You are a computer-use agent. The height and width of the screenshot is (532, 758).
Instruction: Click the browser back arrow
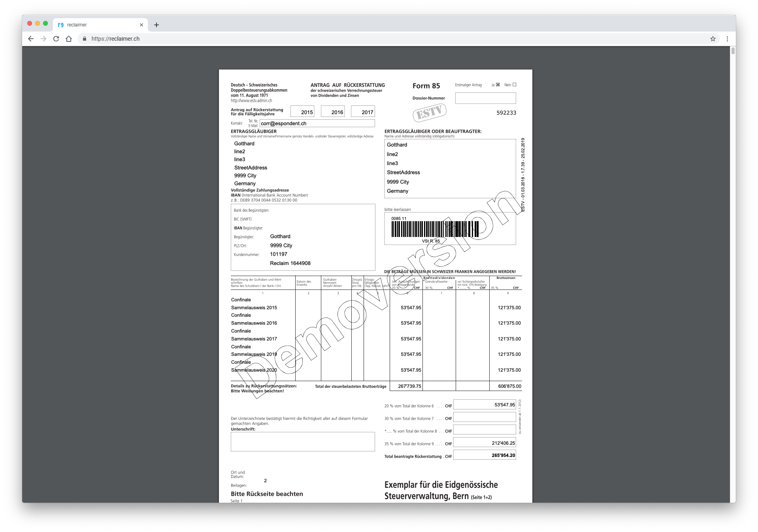tap(31, 39)
